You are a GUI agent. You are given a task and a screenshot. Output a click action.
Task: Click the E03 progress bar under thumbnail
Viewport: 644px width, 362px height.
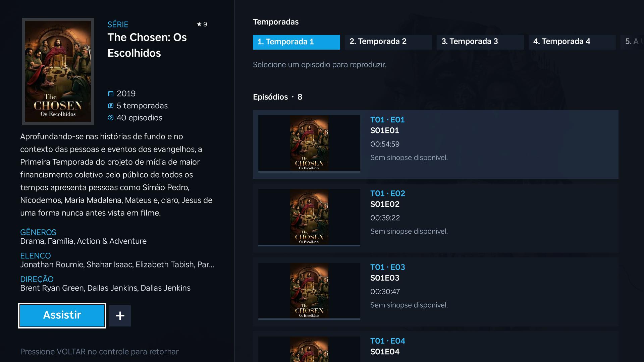309,319
